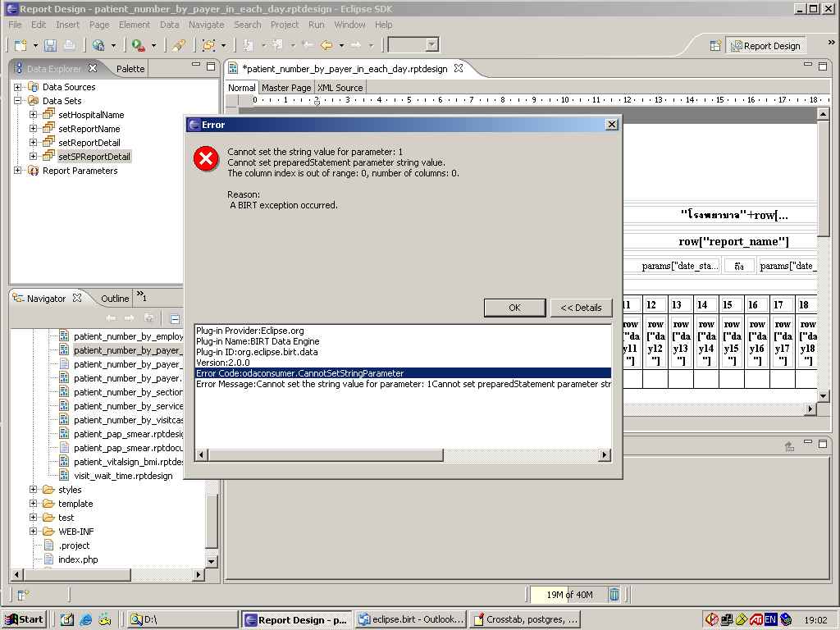Screen dimensions: 840x630
Task: Click error details horizontal scrollbar right arrow
Action: pyautogui.click(x=605, y=455)
